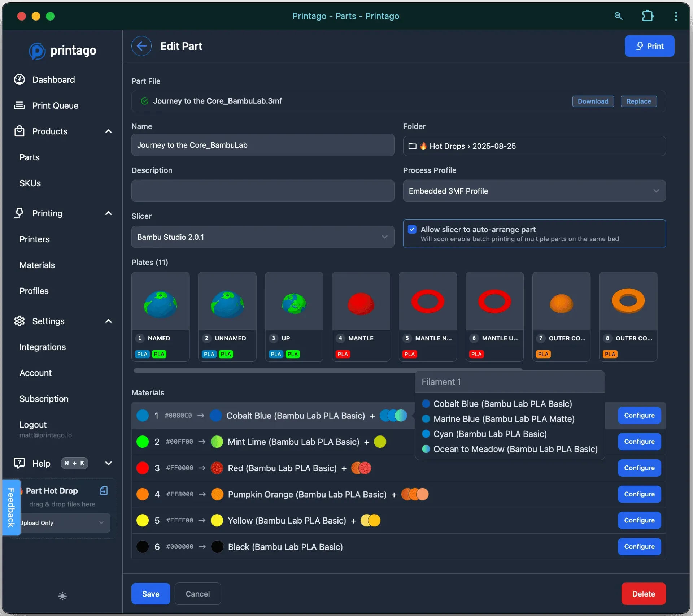The image size is (693, 616).
Task: Click the search icon in the title bar
Action: 618,16
